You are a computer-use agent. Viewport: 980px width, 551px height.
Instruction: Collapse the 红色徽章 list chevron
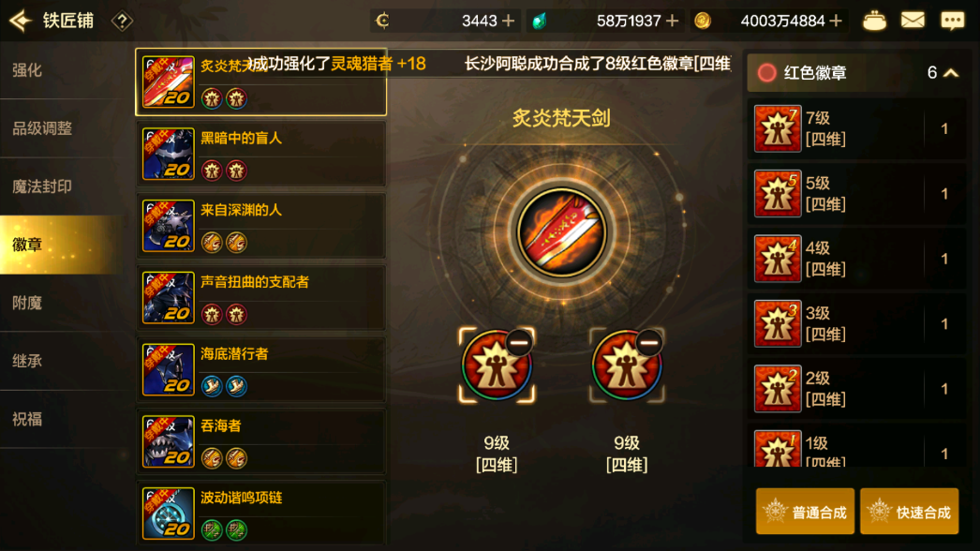pos(951,73)
